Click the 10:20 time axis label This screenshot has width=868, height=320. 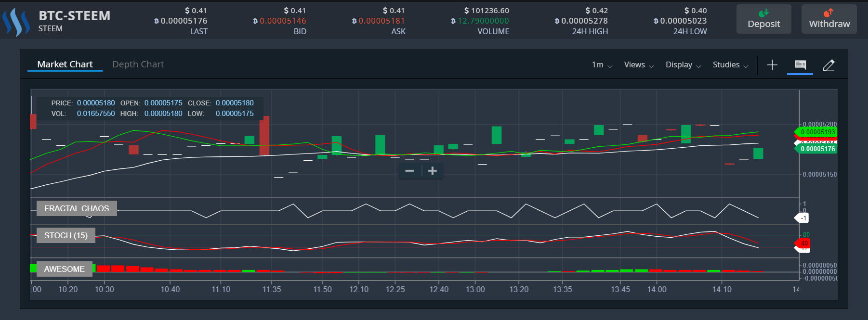click(x=68, y=289)
